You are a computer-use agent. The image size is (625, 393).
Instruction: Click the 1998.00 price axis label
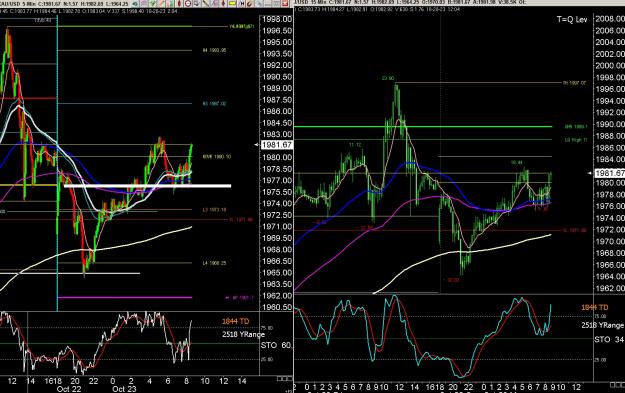coord(277,19)
